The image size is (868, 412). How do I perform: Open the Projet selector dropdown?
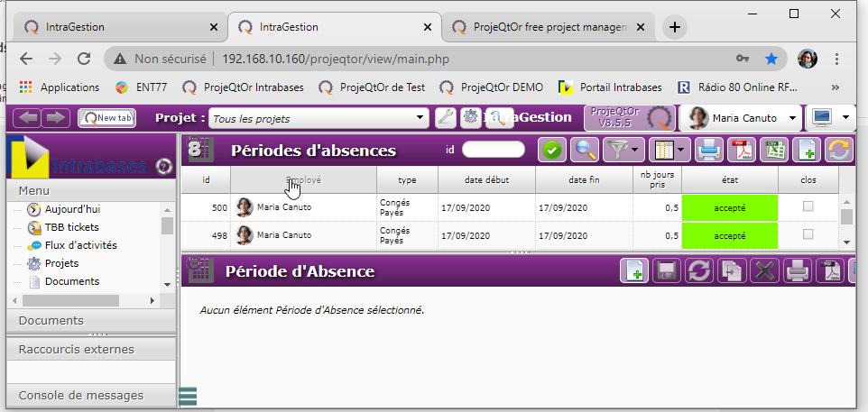point(319,118)
